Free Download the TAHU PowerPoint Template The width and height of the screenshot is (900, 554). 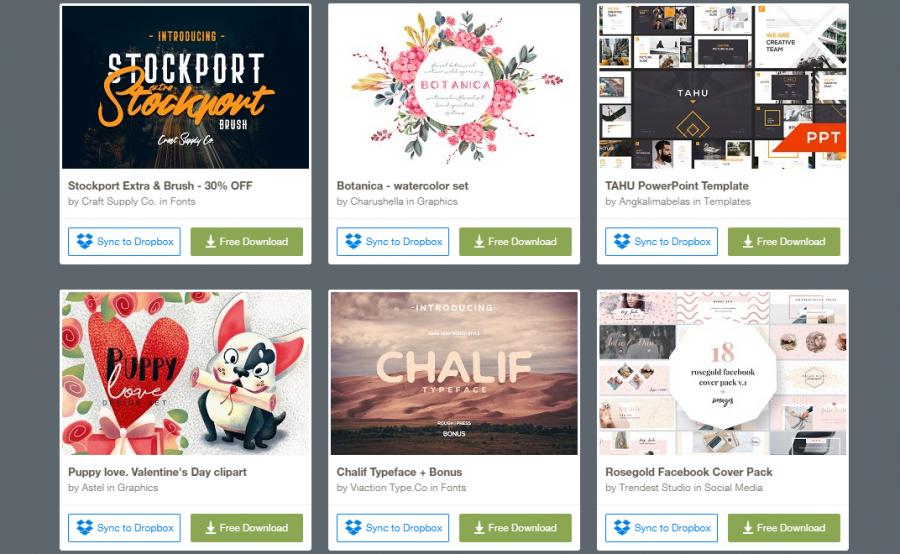tap(784, 242)
